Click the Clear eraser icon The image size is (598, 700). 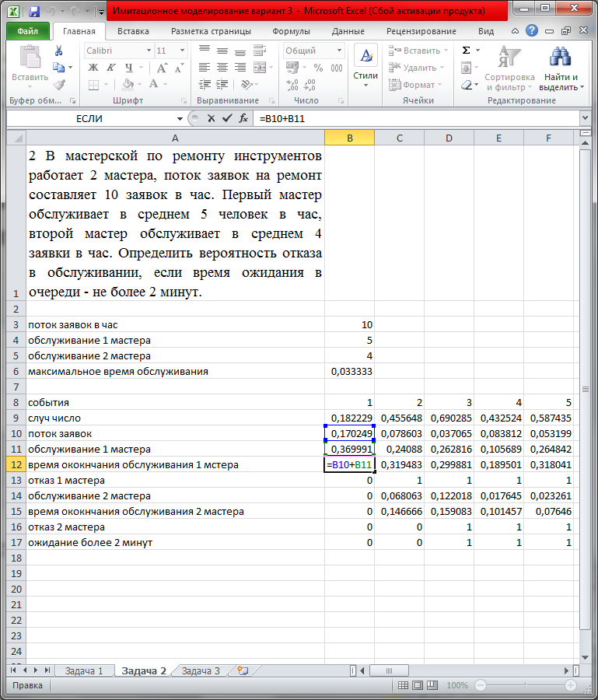pos(466,84)
